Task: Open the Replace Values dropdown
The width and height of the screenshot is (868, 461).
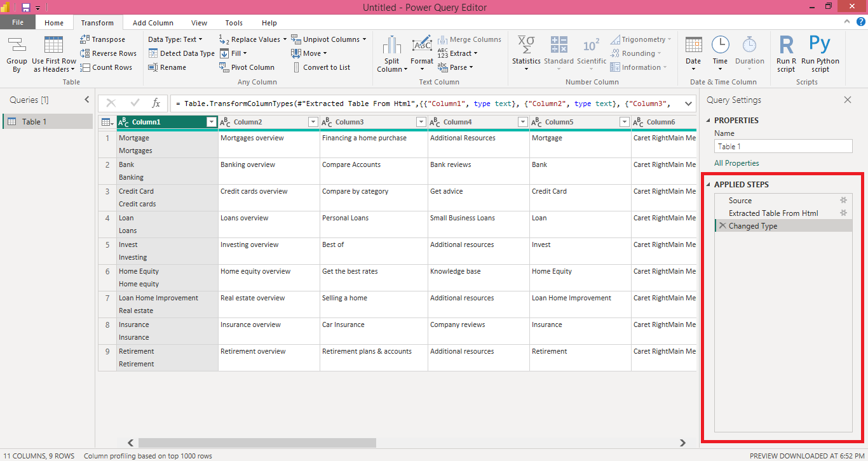Action: point(252,39)
